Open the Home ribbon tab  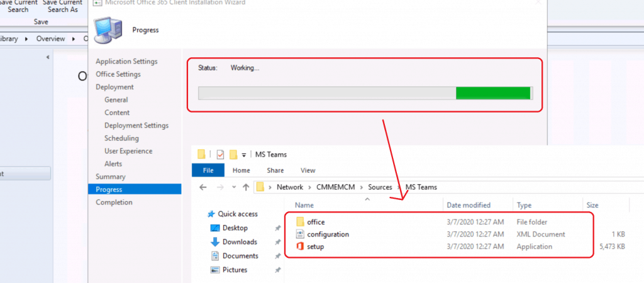pyautogui.click(x=241, y=170)
